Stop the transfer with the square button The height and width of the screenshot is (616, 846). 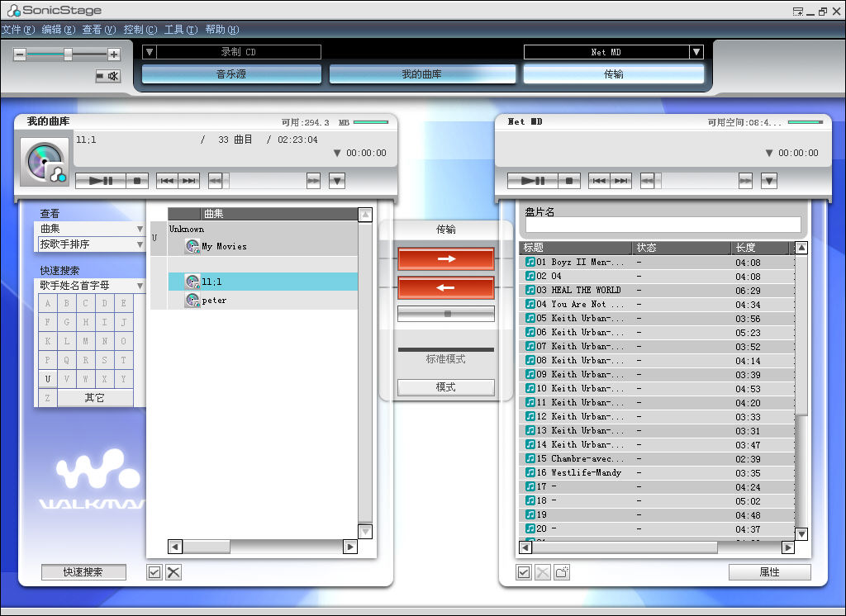pos(445,314)
